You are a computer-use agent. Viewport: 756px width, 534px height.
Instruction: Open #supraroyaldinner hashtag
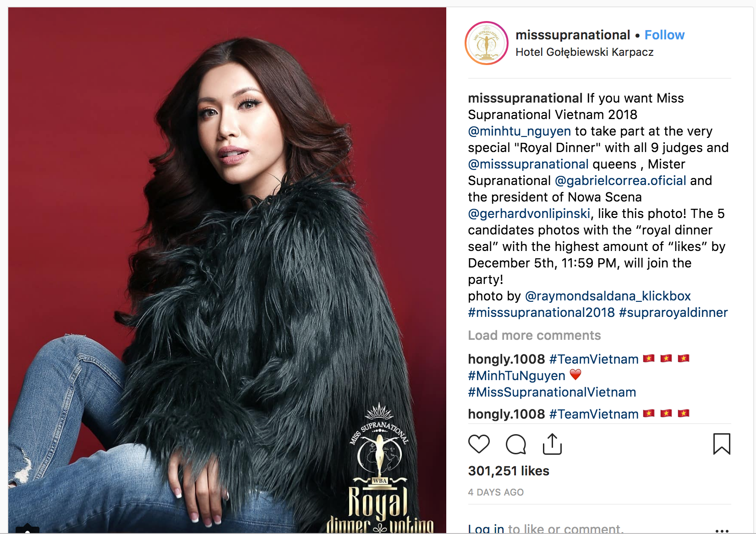[x=673, y=312]
